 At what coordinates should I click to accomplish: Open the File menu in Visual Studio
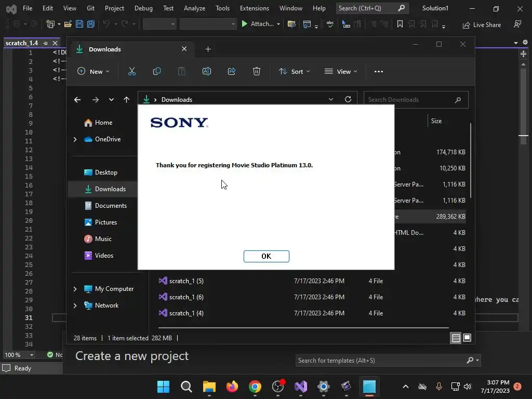[x=28, y=8]
